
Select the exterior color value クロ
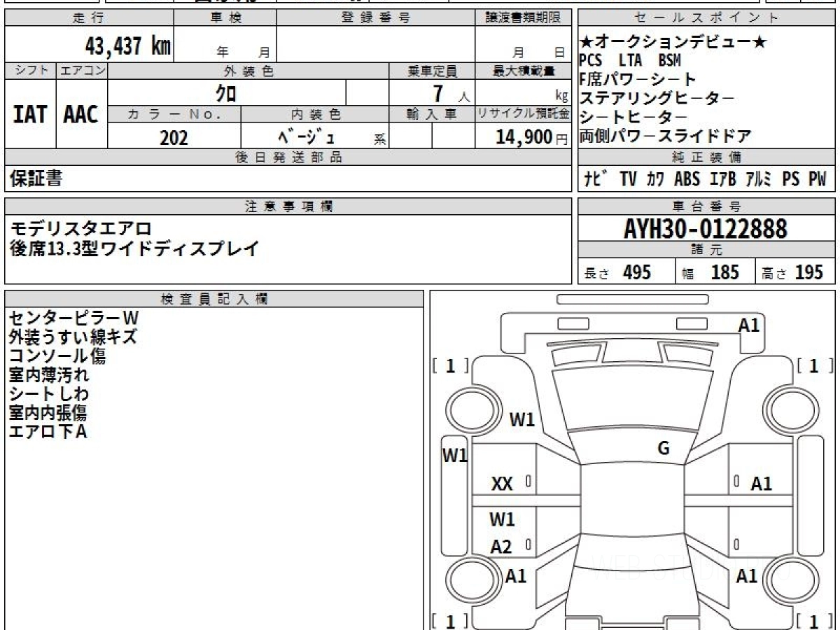click(x=226, y=92)
